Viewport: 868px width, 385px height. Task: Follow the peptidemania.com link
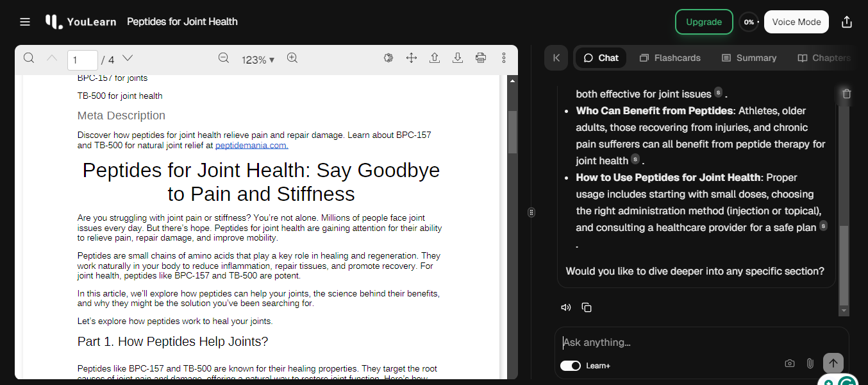tap(251, 146)
